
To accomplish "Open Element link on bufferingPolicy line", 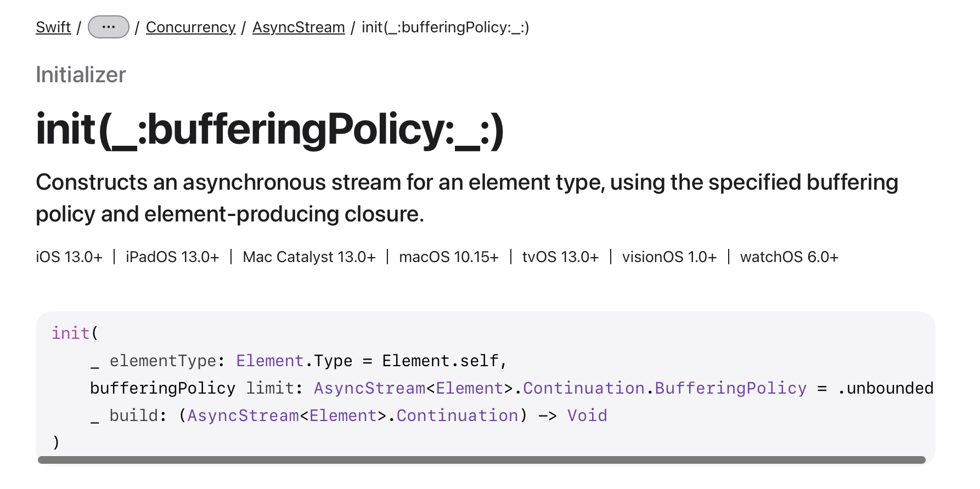I will click(x=470, y=388).
